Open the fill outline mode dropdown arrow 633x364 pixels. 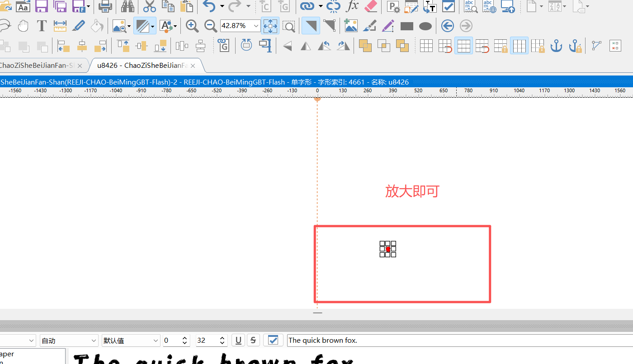point(153,26)
